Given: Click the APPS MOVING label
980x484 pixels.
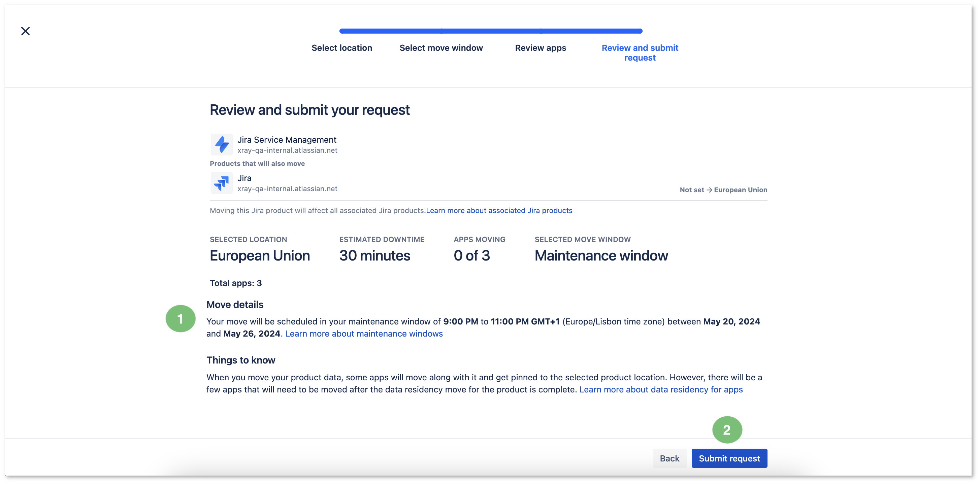Looking at the screenshot, I should [479, 240].
